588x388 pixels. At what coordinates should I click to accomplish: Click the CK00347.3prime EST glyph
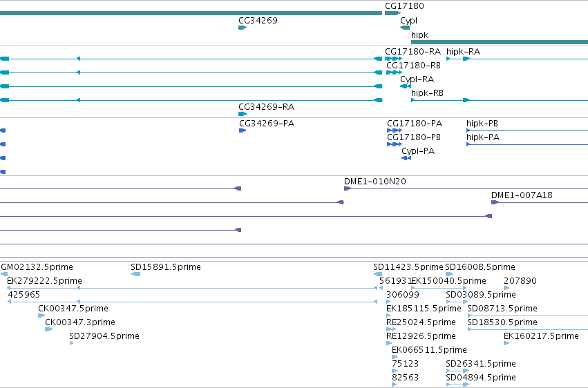tap(49, 329)
